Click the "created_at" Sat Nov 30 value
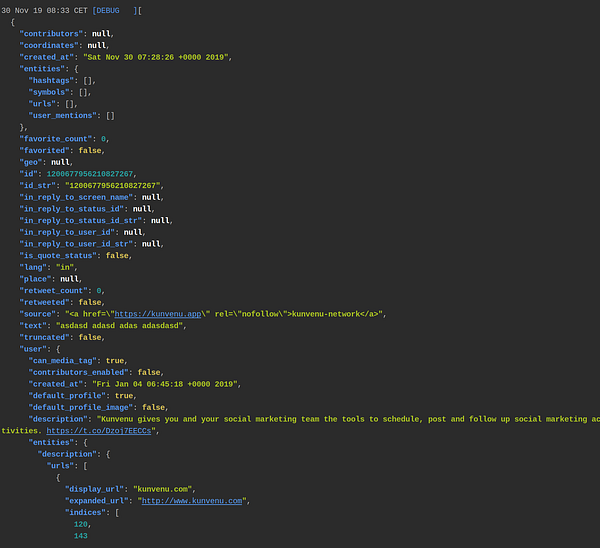The image size is (600, 548). (x=157, y=57)
